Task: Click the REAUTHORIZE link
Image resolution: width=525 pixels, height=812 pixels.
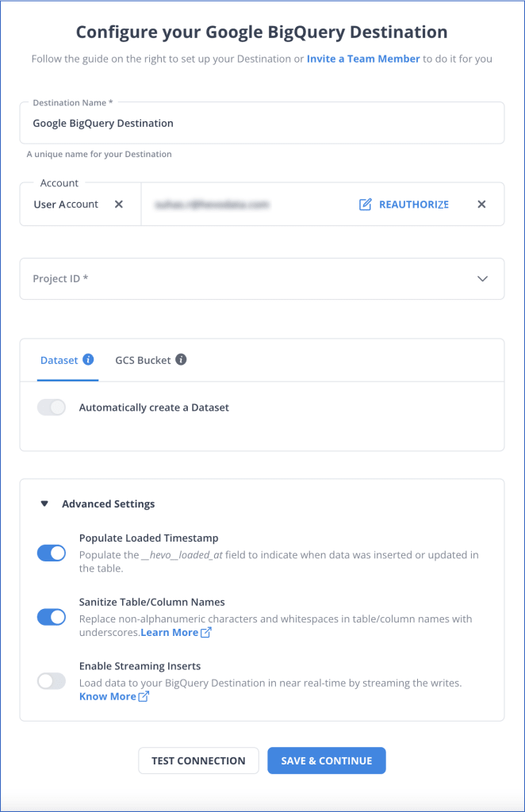Action: [414, 205]
